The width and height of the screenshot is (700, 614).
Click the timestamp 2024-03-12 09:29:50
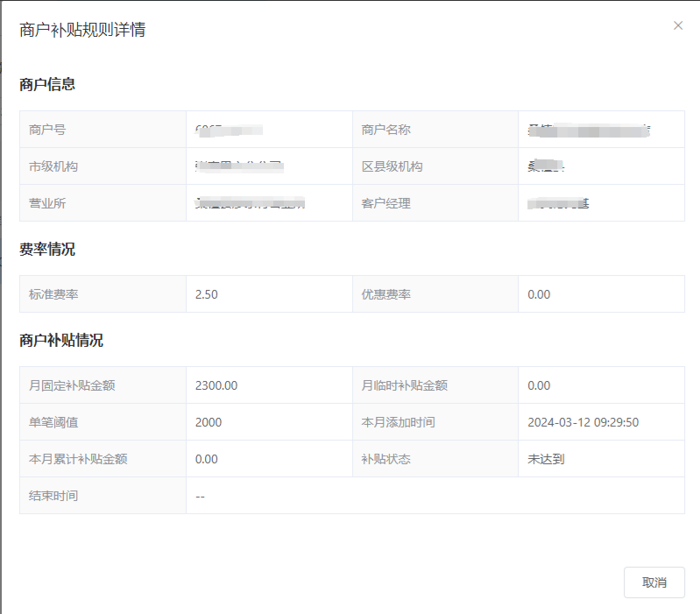click(x=583, y=422)
